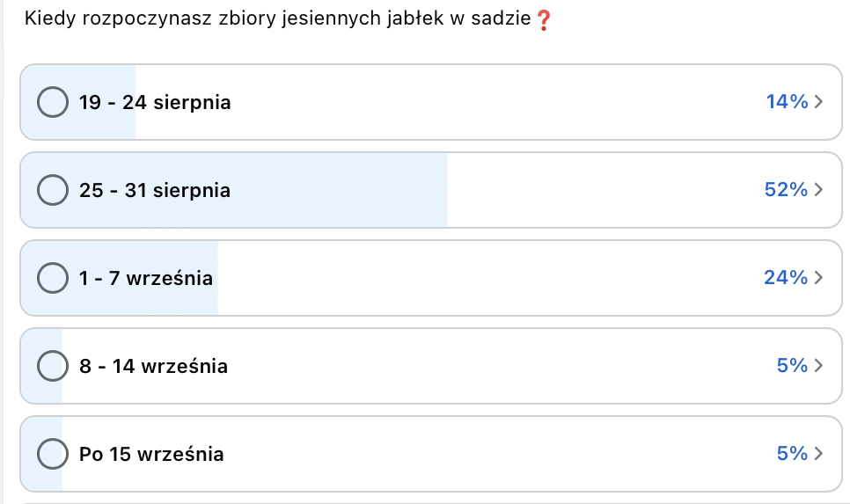
Task: Open the 24% vote percentage
Action: (x=786, y=277)
